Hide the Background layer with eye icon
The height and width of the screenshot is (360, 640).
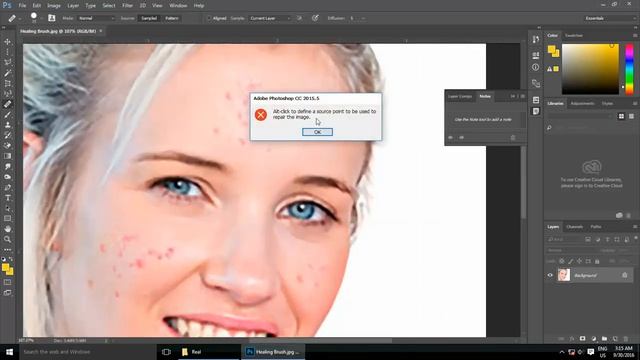coord(550,275)
